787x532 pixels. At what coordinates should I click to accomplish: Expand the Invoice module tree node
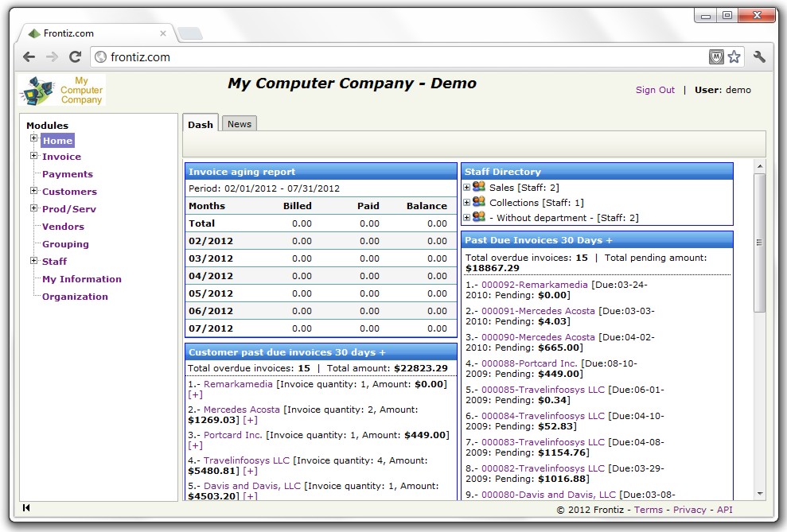(34, 156)
